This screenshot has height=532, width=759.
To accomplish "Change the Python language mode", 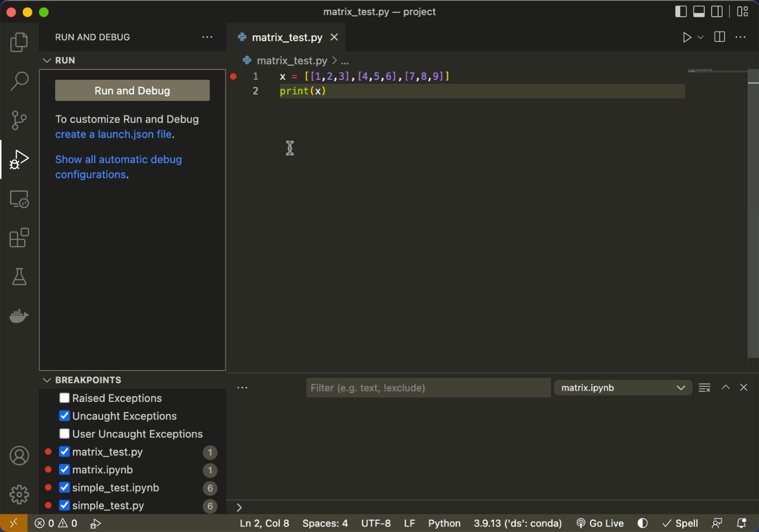I will (x=444, y=523).
